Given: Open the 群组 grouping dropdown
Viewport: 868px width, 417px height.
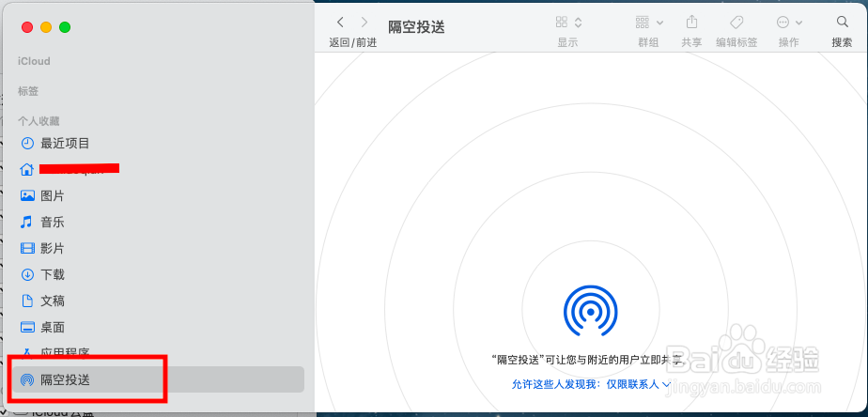Looking at the screenshot, I should click(649, 23).
